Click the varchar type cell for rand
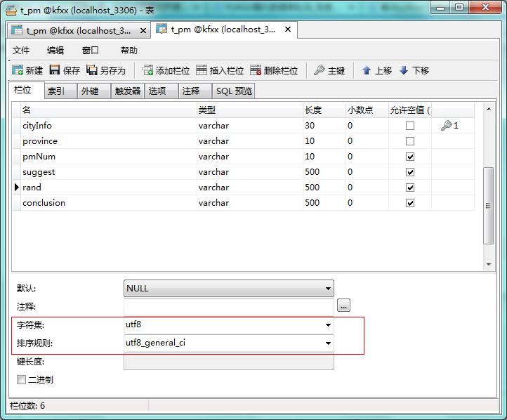 [x=249, y=188]
